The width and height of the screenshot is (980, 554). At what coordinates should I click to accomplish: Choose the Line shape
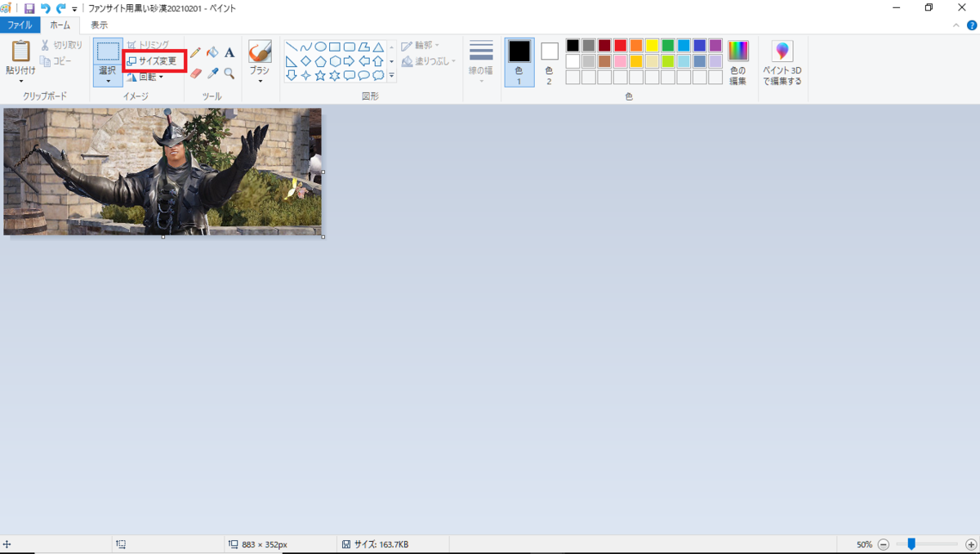pyautogui.click(x=291, y=47)
